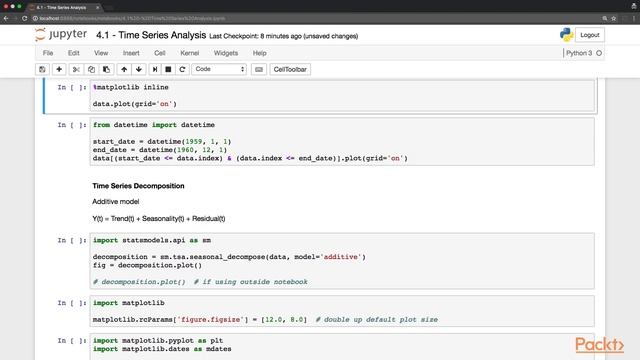The height and width of the screenshot is (360, 640).
Task: Click the Logout button
Action: tap(590, 35)
